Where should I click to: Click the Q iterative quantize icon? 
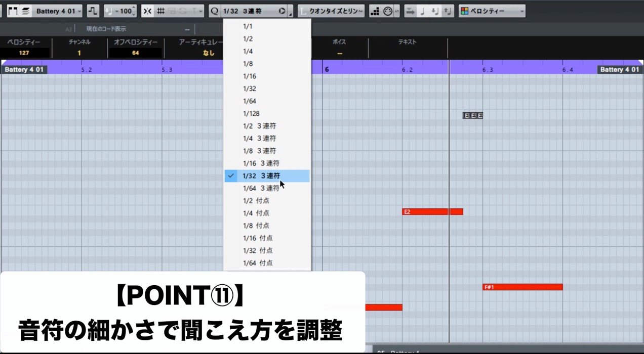215,11
